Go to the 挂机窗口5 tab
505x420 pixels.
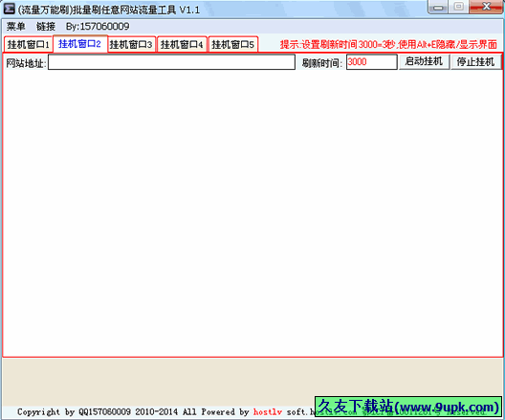tap(233, 44)
